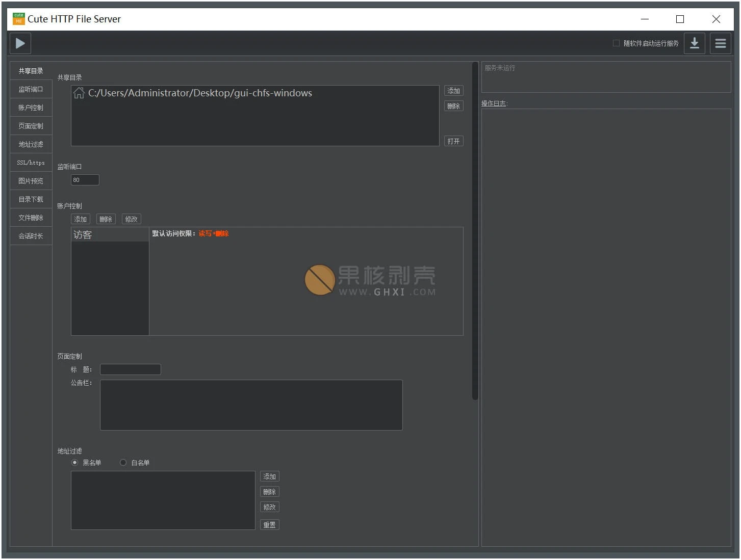Go to the SSL/https sidebar tab
This screenshot has height=560, width=741.
point(31,163)
